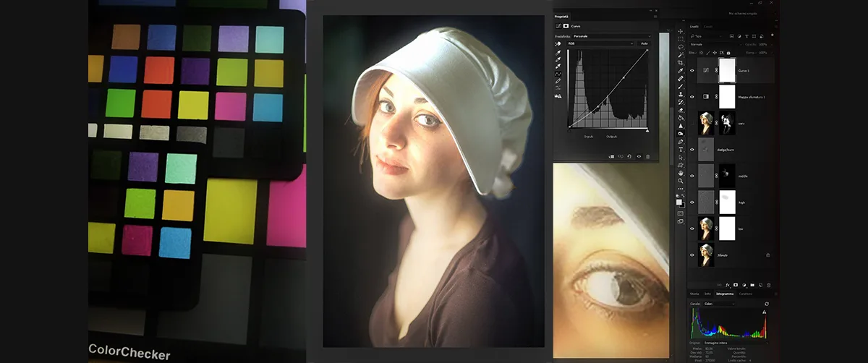Select the Pen tool
The width and height of the screenshot is (868, 363).
coord(681,142)
